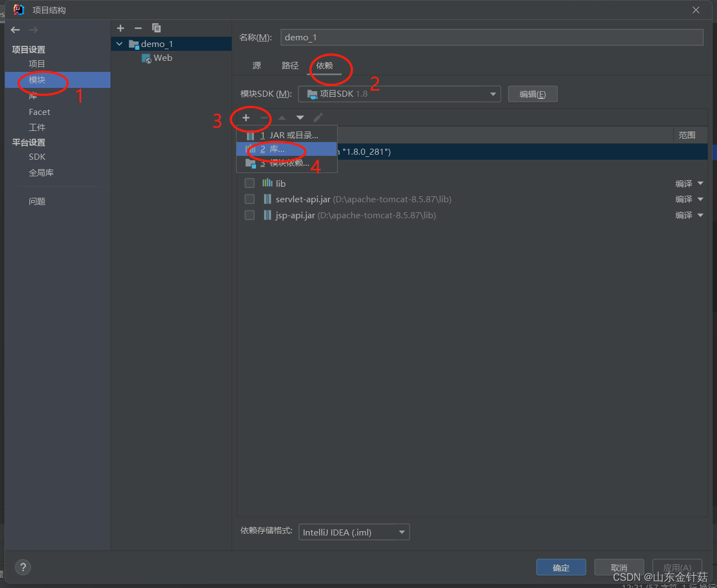Switch to the 源 tab

(x=257, y=66)
